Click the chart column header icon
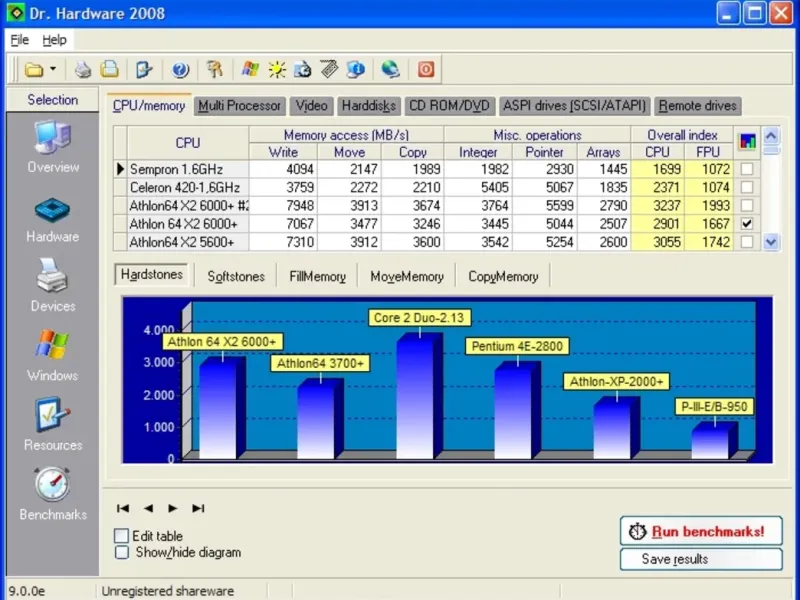The width and height of the screenshot is (800, 600). tap(747, 141)
